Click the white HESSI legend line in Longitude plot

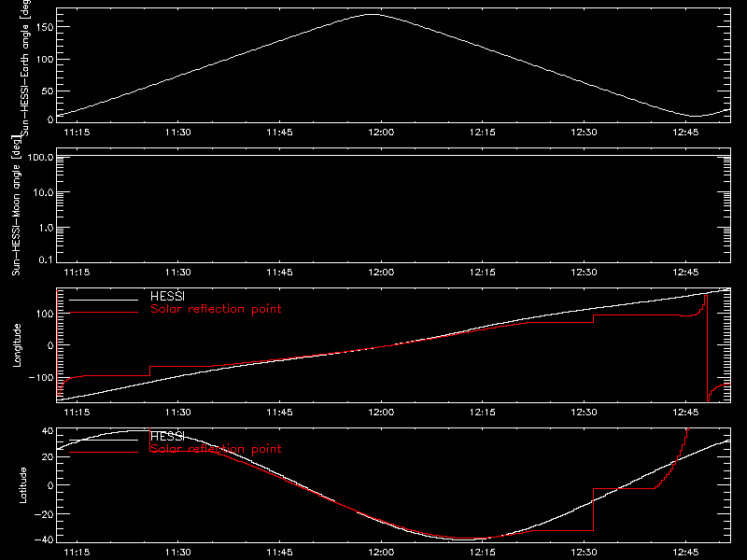tap(104, 300)
